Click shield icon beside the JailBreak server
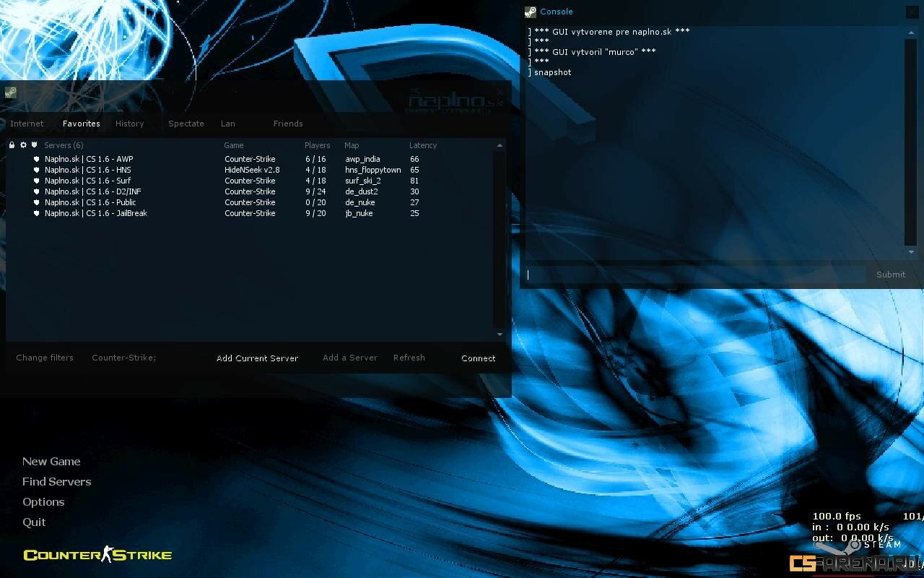 pyautogui.click(x=36, y=213)
